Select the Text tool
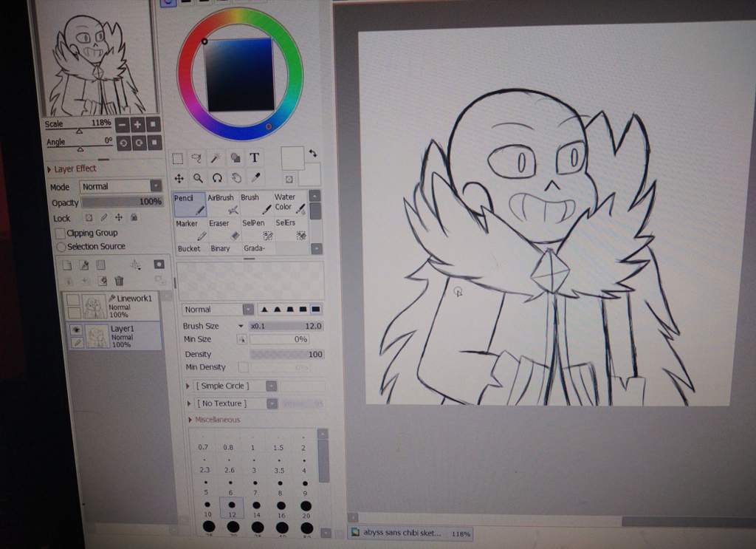Viewport: 756px width, 549px height. (254, 157)
